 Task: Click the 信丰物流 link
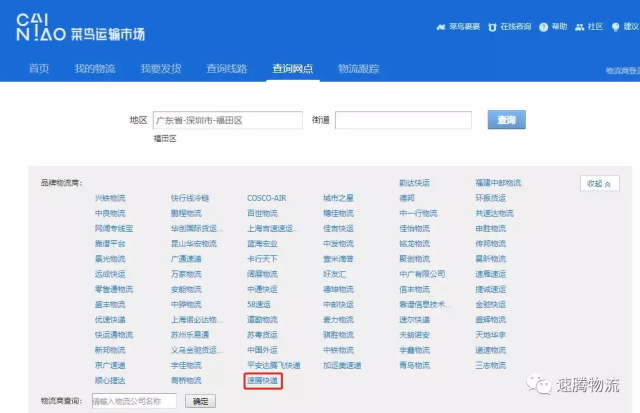pos(414,289)
